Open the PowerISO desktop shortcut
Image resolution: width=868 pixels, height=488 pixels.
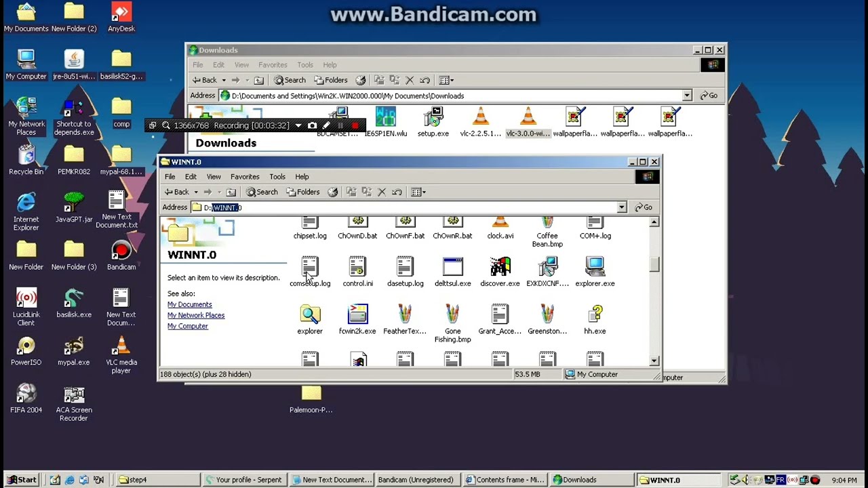tap(26, 351)
